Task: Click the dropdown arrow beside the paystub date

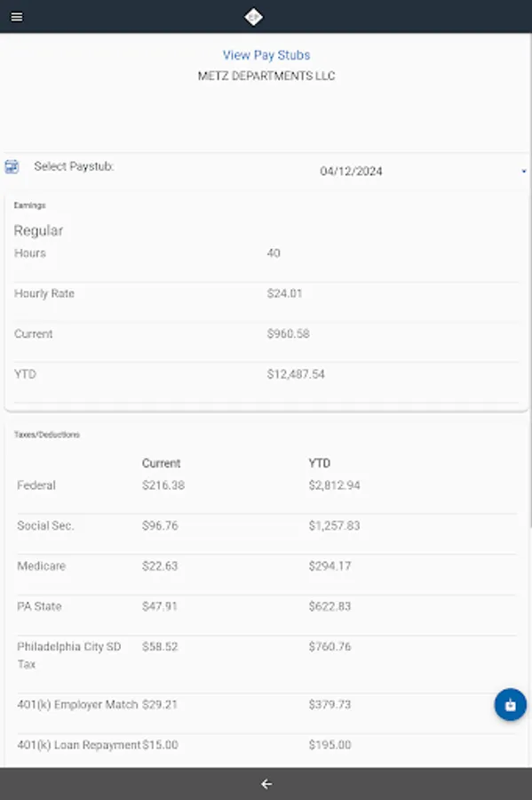Action: pos(526,171)
